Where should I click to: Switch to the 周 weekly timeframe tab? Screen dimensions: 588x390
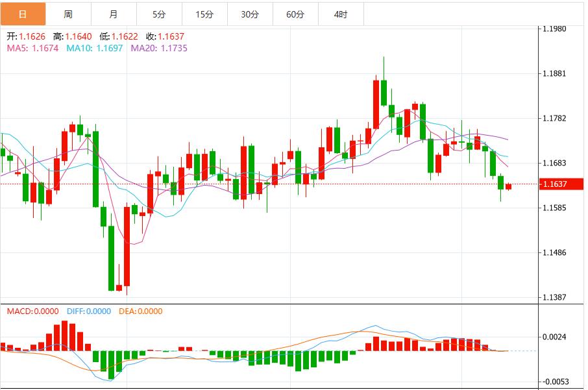[67, 12]
